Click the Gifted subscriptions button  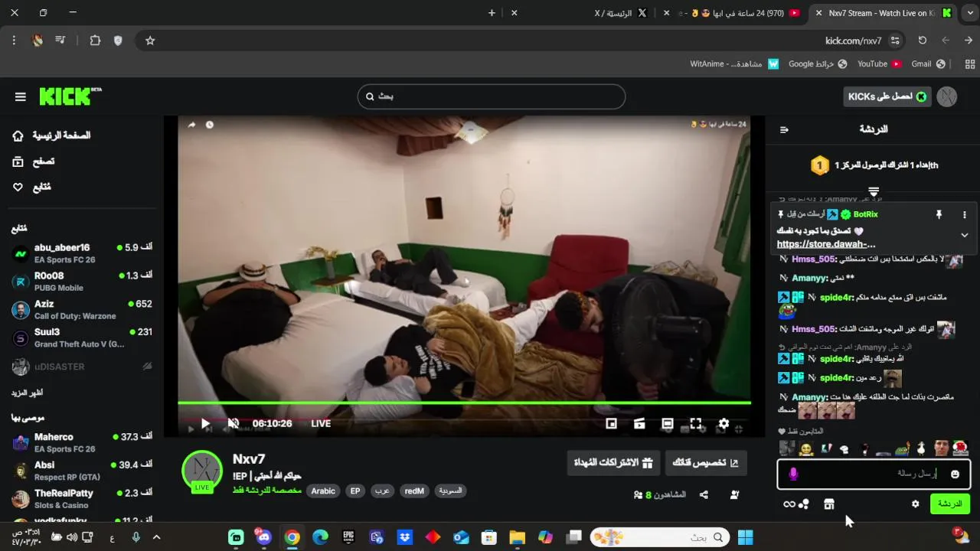point(613,463)
